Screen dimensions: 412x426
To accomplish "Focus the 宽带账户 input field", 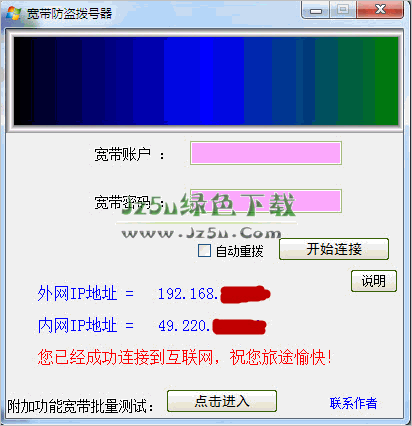I will pos(266,153).
